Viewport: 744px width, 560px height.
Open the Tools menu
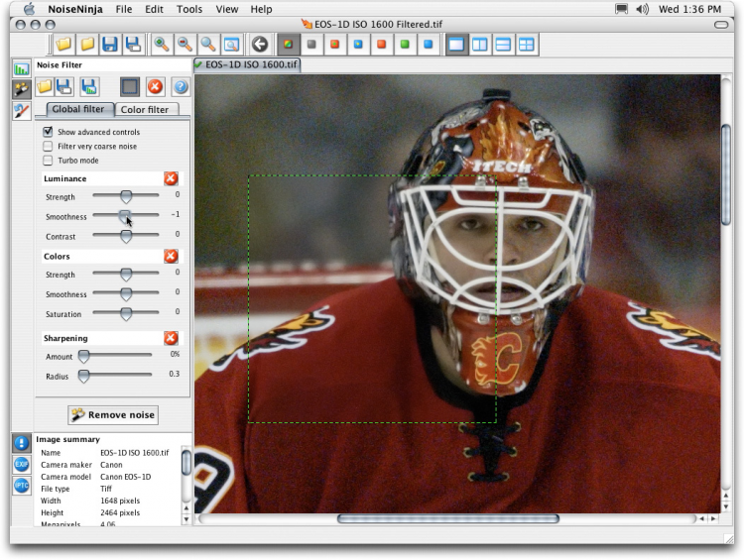[189, 9]
